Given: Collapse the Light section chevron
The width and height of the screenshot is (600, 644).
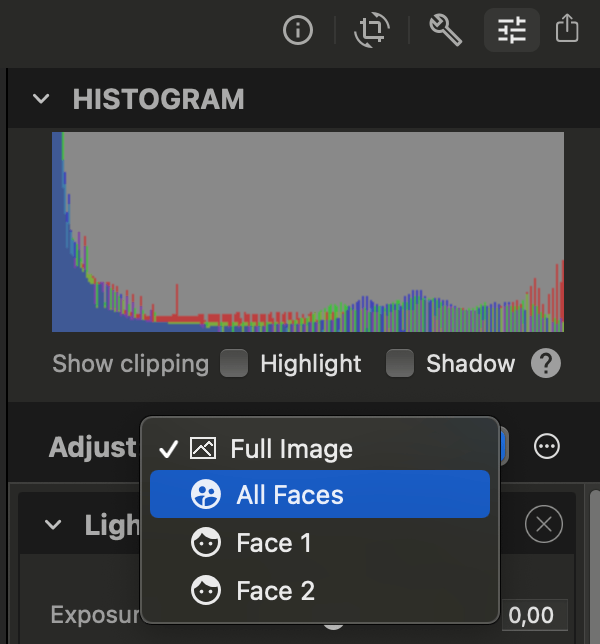Looking at the screenshot, I should [53, 524].
